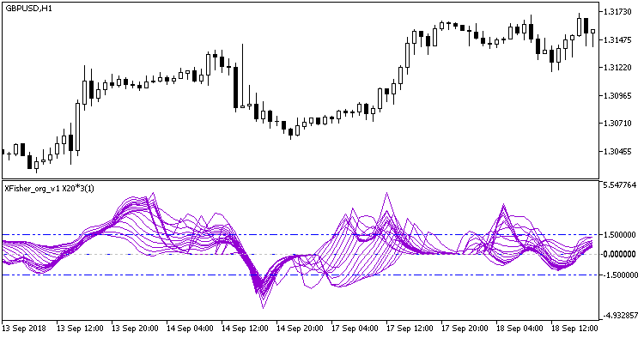Click the 18 Sep 12:00 time label
This screenshot has height=338, width=644.
point(574,329)
